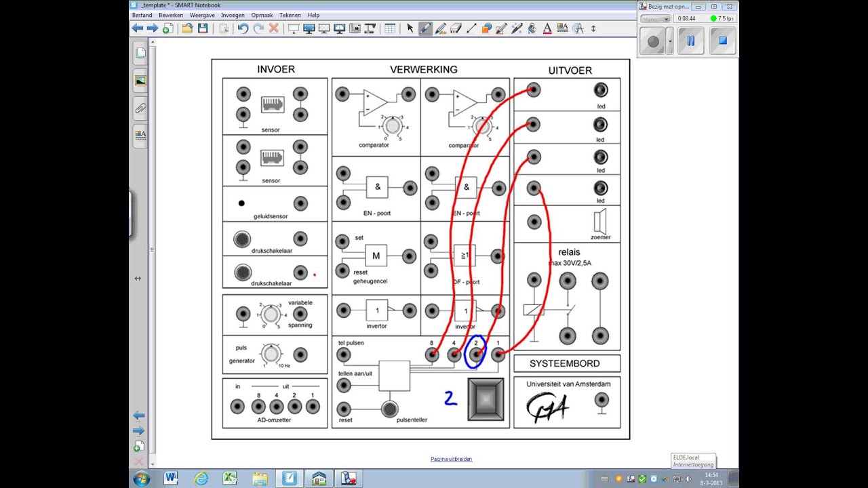This screenshot has height=488, width=868.
Task: Switch to SMART Notebook taskbar button
Action: 290,479
